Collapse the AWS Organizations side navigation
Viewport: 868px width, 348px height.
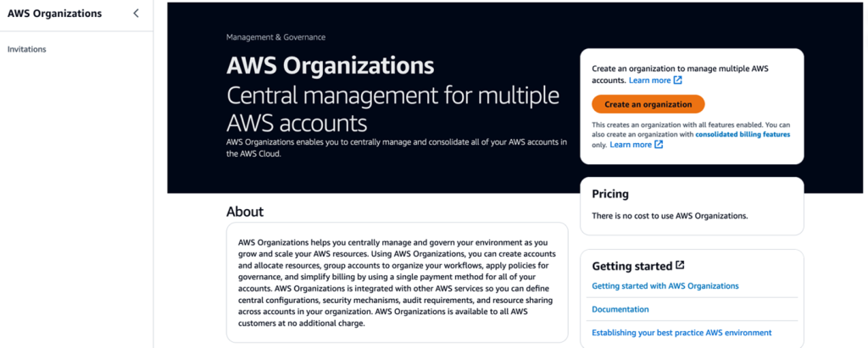(x=136, y=14)
